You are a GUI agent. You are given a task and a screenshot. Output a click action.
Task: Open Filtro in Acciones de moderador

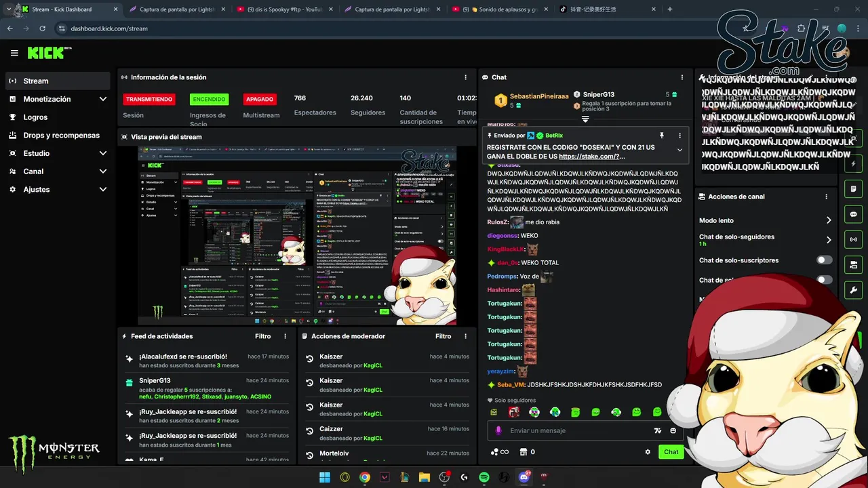click(443, 336)
